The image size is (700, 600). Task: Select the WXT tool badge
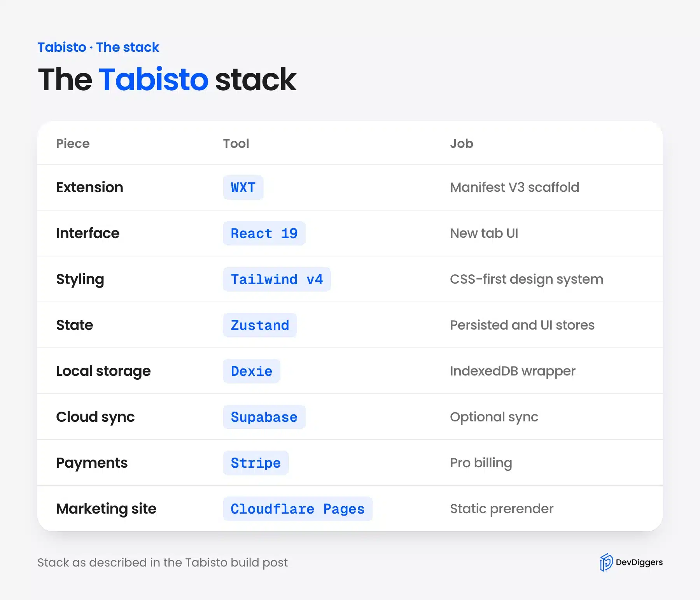tap(243, 187)
